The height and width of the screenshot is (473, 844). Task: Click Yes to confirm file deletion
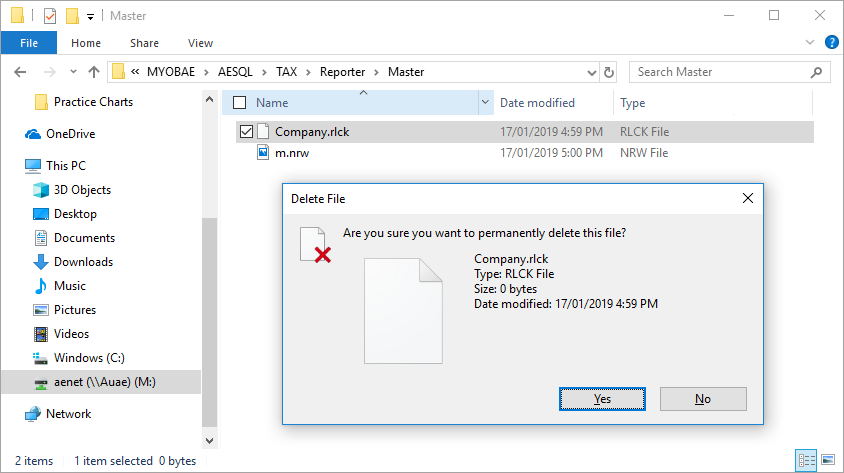pyautogui.click(x=602, y=398)
